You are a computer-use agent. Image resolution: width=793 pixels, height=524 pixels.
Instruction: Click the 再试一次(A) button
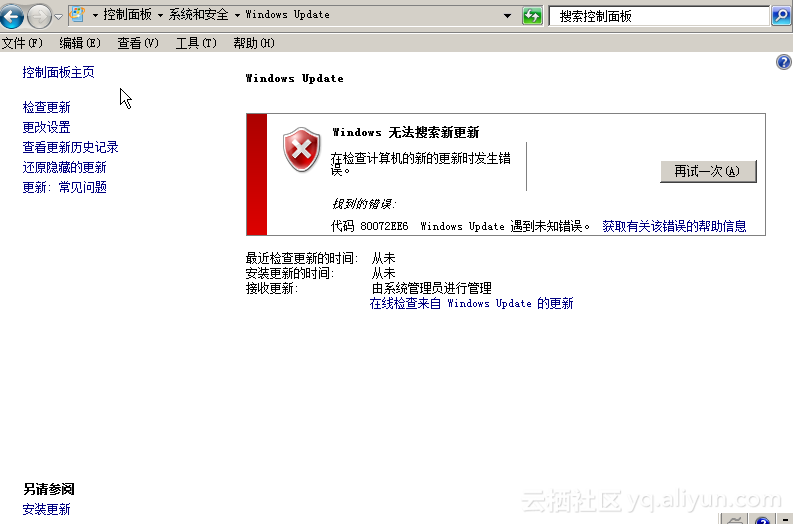708,171
